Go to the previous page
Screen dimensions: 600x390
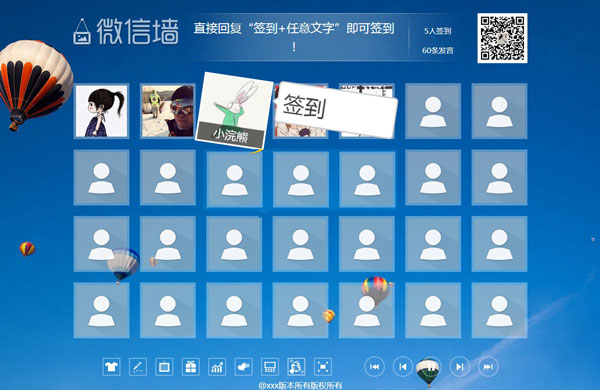tap(403, 367)
